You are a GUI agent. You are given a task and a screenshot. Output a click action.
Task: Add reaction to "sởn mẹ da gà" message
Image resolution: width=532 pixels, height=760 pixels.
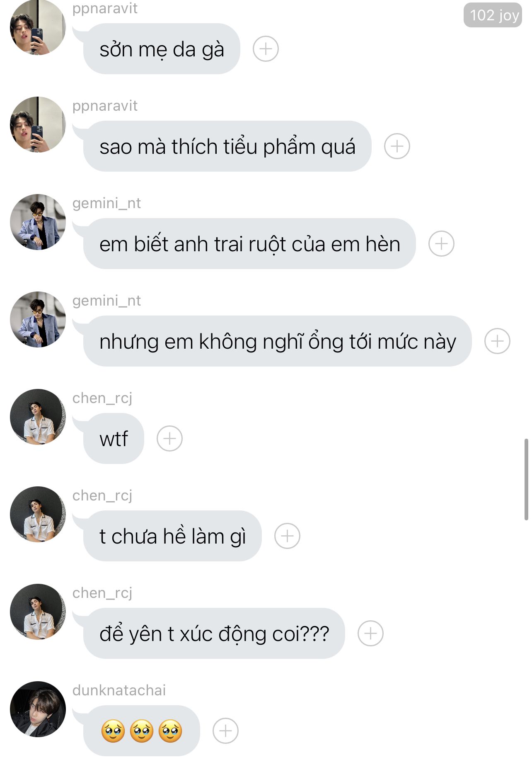tap(266, 49)
